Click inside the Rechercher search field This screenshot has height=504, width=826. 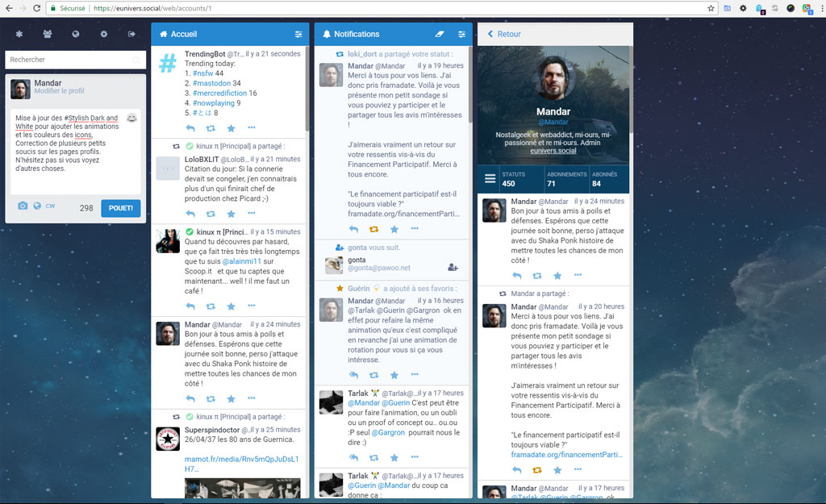click(75, 60)
